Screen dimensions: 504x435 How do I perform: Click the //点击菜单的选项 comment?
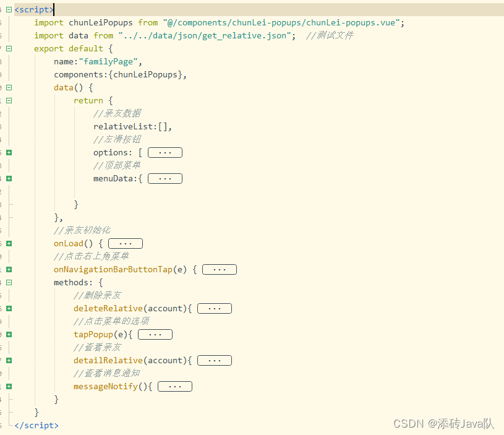pos(111,321)
